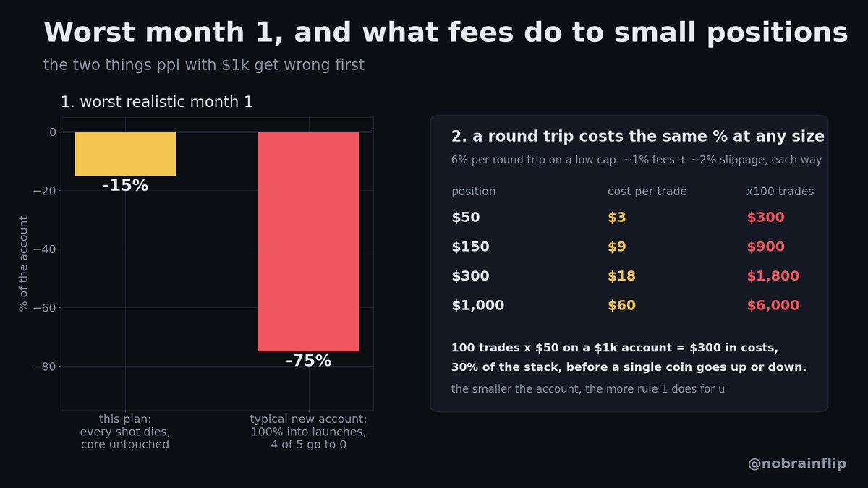Click the '1. worst realistic month 1' heading
868x488 pixels.
tap(157, 103)
